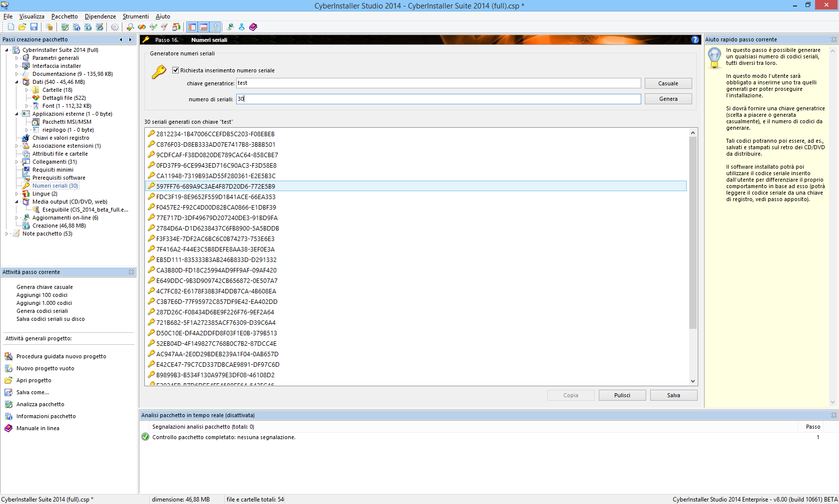Click Manuale in linea link

click(37, 428)
